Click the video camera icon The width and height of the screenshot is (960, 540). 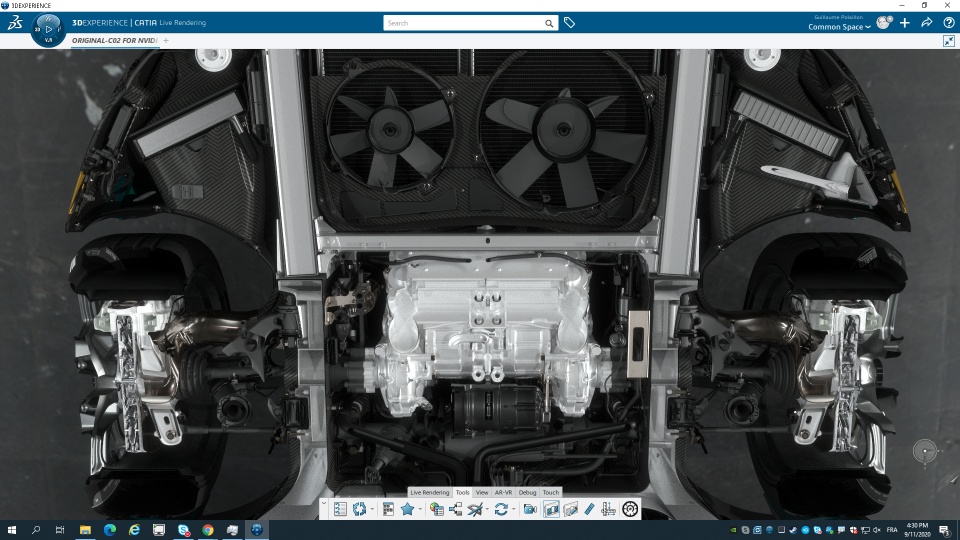point(530,509)
